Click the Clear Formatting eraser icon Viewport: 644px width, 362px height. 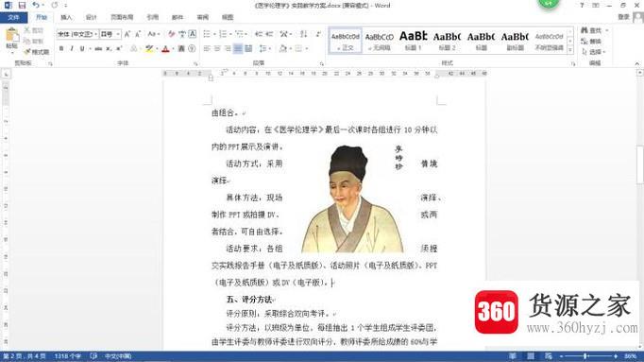172,34
